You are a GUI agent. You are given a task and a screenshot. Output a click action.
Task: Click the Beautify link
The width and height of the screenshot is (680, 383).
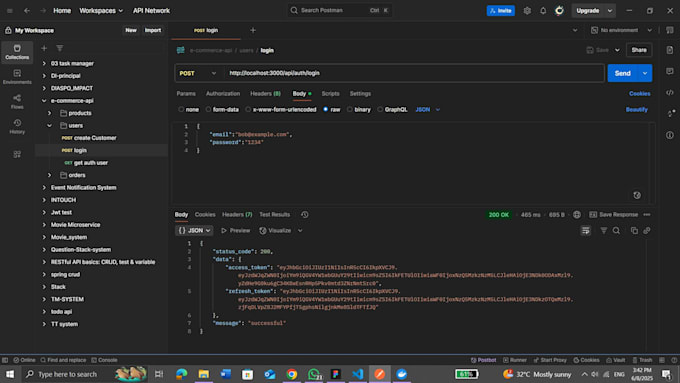[636, 110]
